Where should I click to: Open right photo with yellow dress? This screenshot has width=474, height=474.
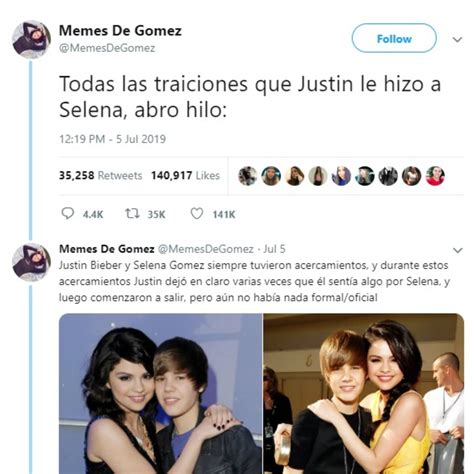coord(364,394)
